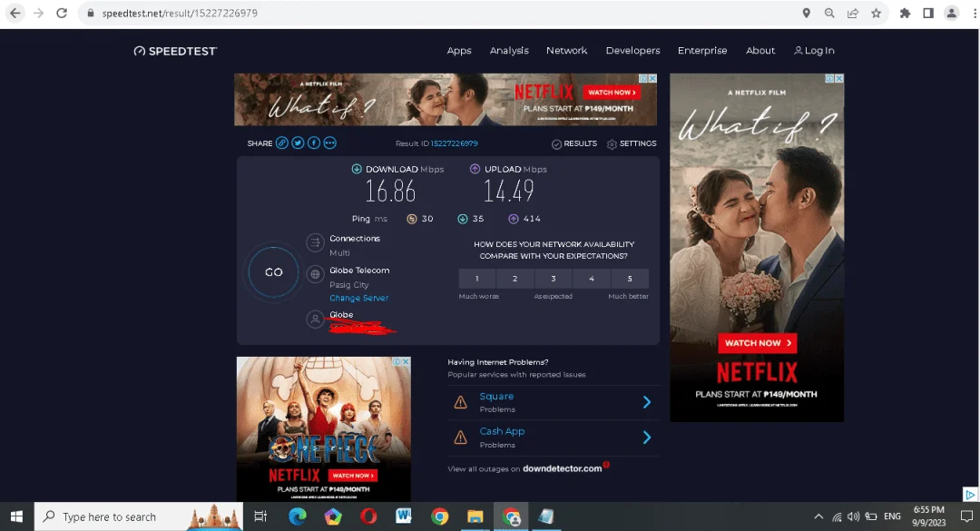Toggle the browser side panel
Screen dimensions: 980x531
pyautogui.click(x=928, y=13)
